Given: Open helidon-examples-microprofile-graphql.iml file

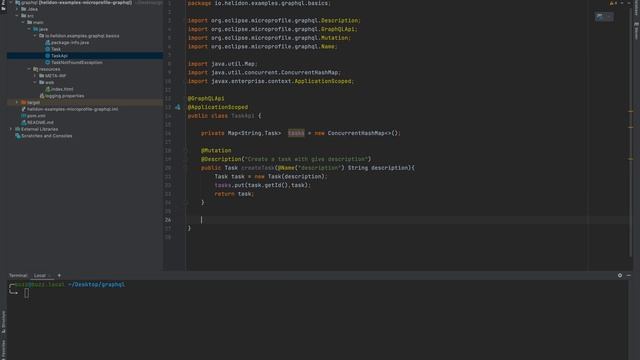Looking at the screenshot, I should tap(72, 109).
